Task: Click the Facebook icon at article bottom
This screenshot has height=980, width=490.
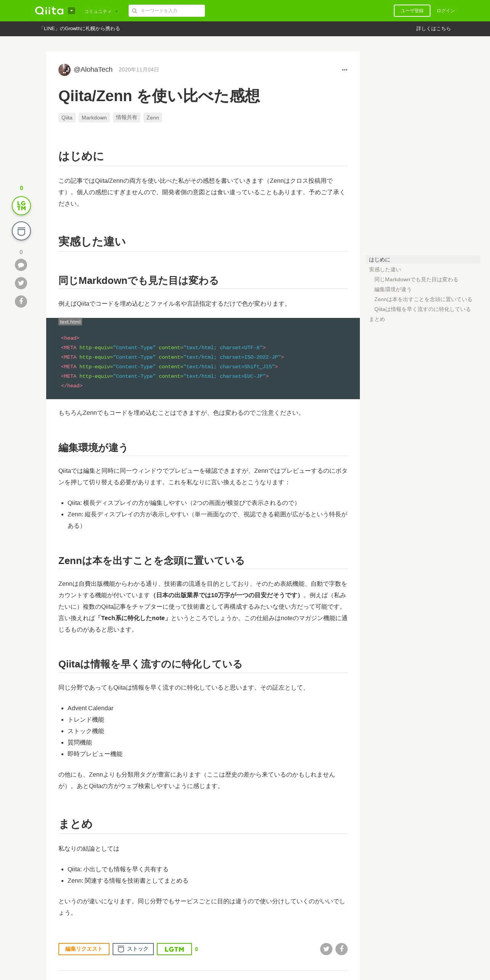Action: [342, 949]
